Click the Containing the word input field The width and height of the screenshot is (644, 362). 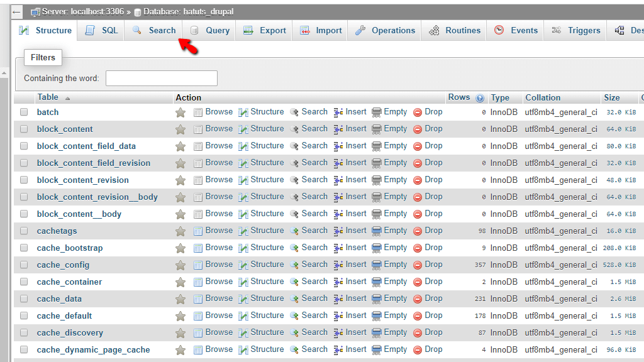162,79
